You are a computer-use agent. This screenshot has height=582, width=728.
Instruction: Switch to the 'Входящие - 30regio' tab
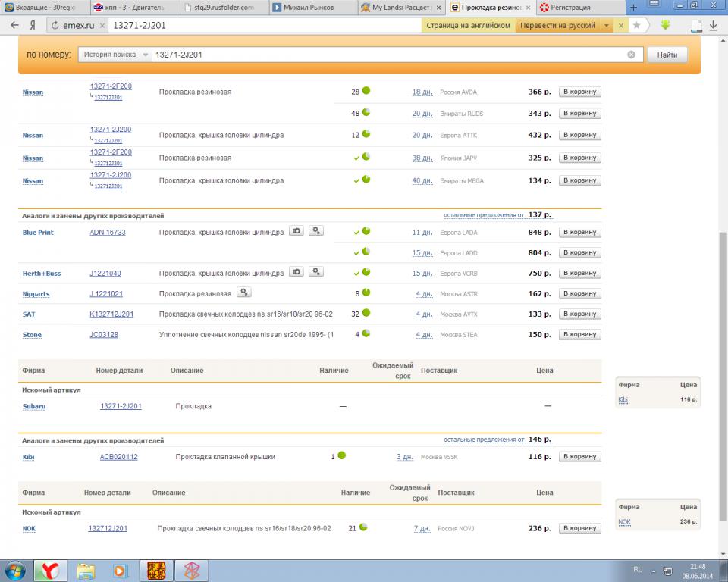[45, 8]
